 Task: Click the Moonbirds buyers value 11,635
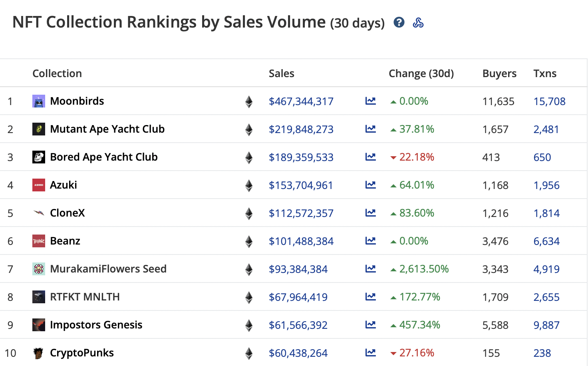499,101
